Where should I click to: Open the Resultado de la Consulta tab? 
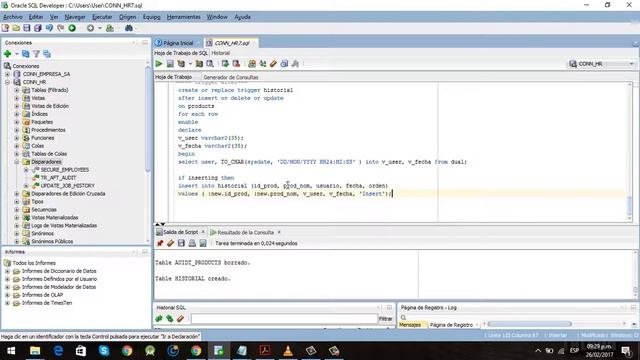pyautogui.click(x=245, y=232)
